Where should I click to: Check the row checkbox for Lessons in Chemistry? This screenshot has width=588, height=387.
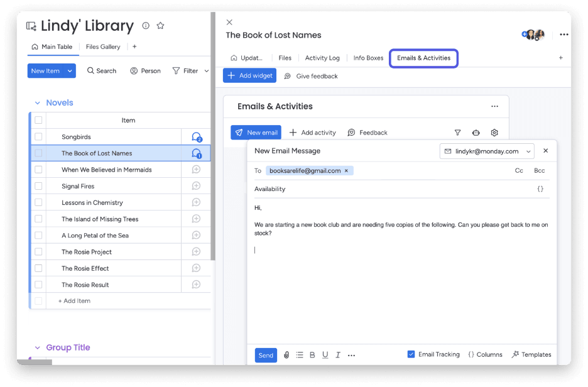tap(38, 202)
